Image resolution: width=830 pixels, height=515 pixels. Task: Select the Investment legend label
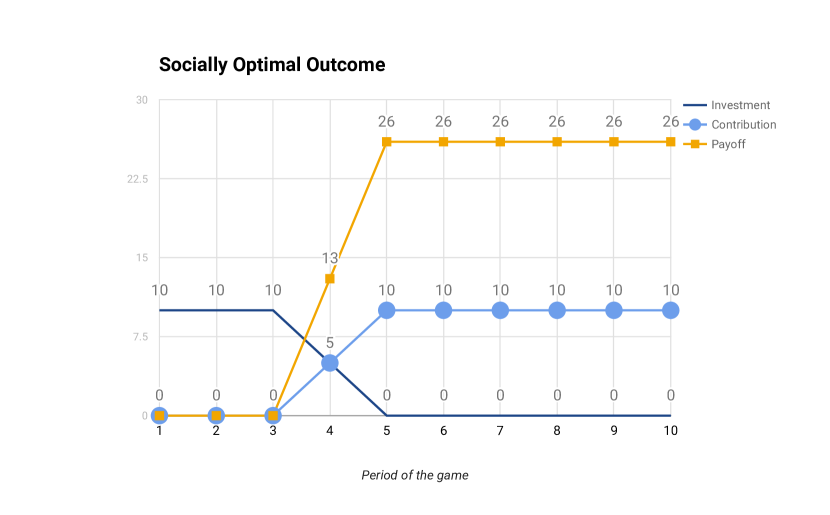click(x=740, y=105)
